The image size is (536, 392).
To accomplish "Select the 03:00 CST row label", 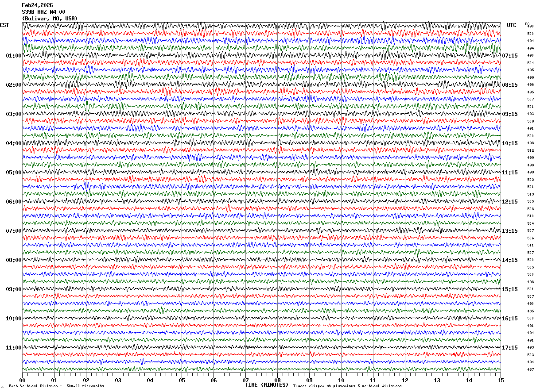I will (x=13, y=114).
